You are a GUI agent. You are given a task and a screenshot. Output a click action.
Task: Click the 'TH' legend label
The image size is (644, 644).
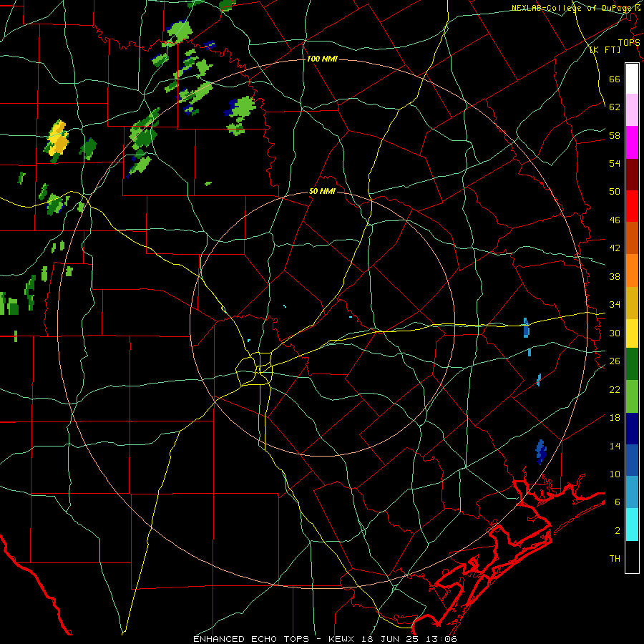[615, 558]
